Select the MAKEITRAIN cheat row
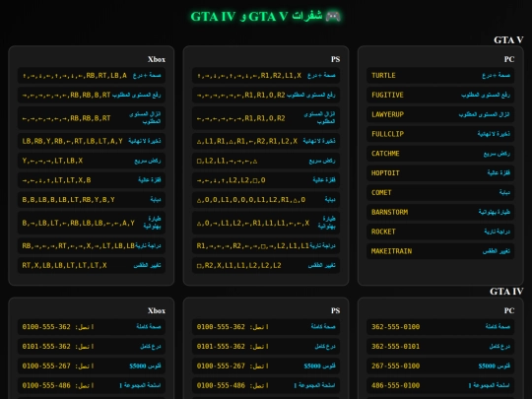This screenshot has width=532, height=399. point(440,251)
